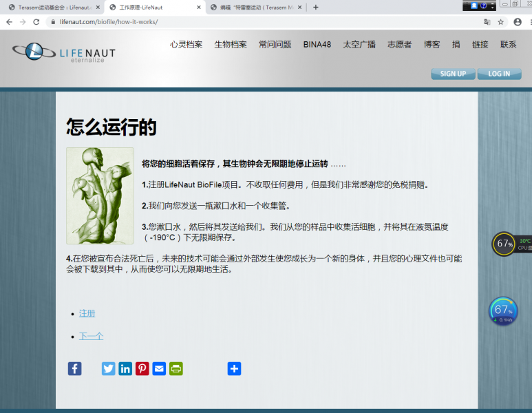
Task: Open the 常问问题 menu item
Action: pos(275,45)
